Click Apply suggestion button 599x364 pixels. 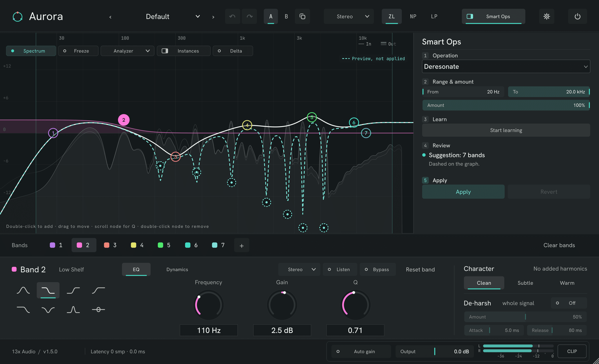coord(463,192)
